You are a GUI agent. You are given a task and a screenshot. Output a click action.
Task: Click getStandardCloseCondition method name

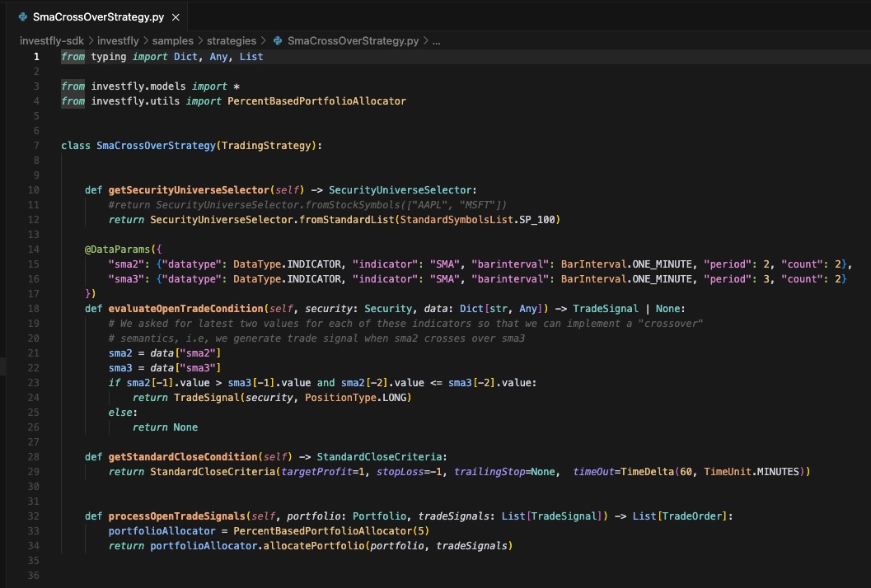pos(183,457)
